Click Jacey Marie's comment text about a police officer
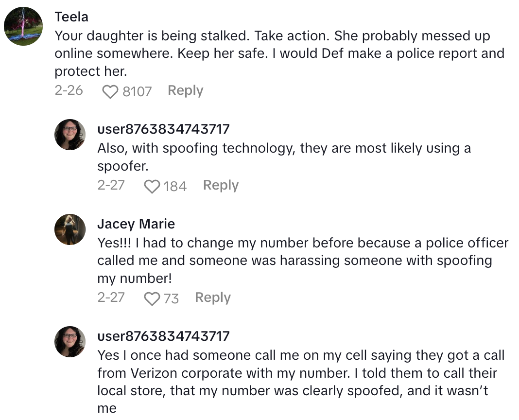519x420 pixels. pyautogui.click(x=301, y=261)
